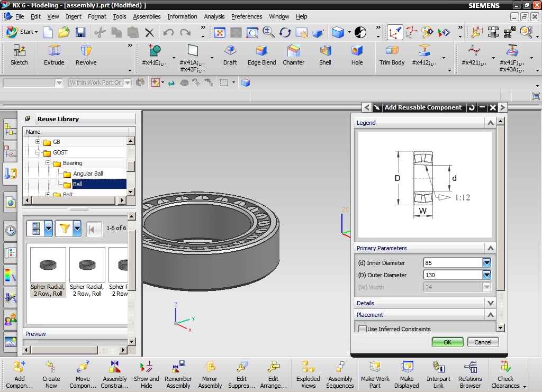Click the library tree's vertical scrollbar thumb
The width and height of the screenshot is (542, 392).
(x=130, y=166)
